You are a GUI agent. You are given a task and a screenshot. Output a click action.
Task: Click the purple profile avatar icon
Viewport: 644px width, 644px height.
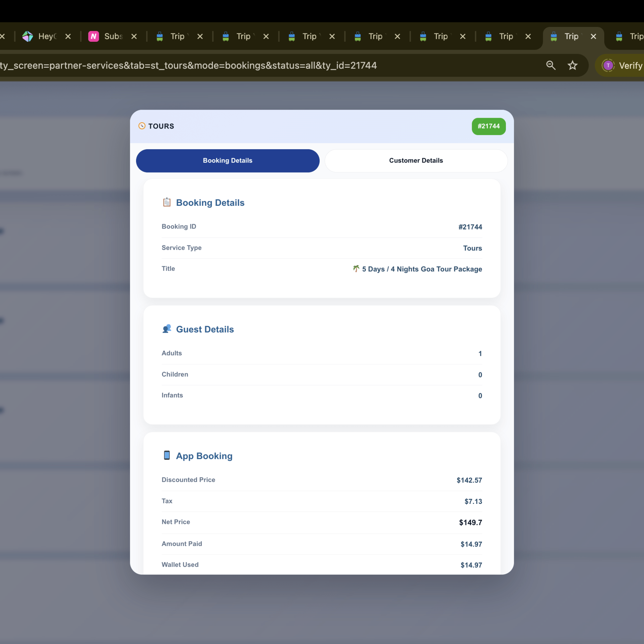coord(608,65)
